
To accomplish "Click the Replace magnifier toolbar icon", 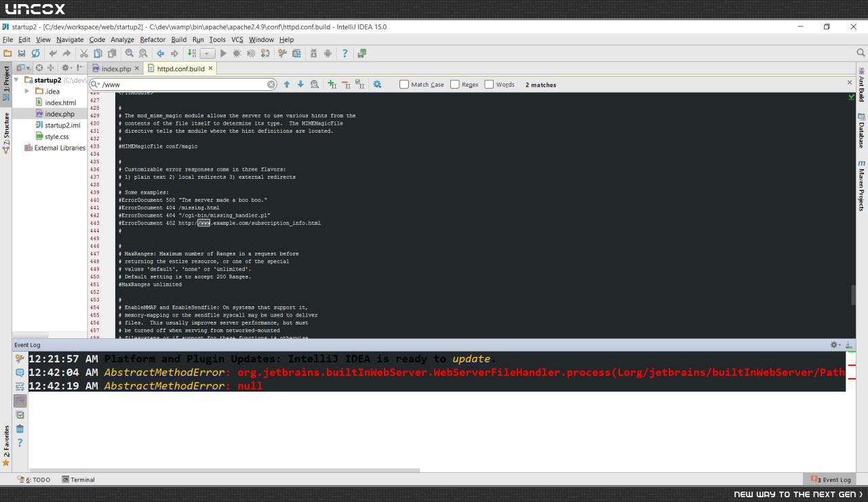I will (x=143, y=53).
